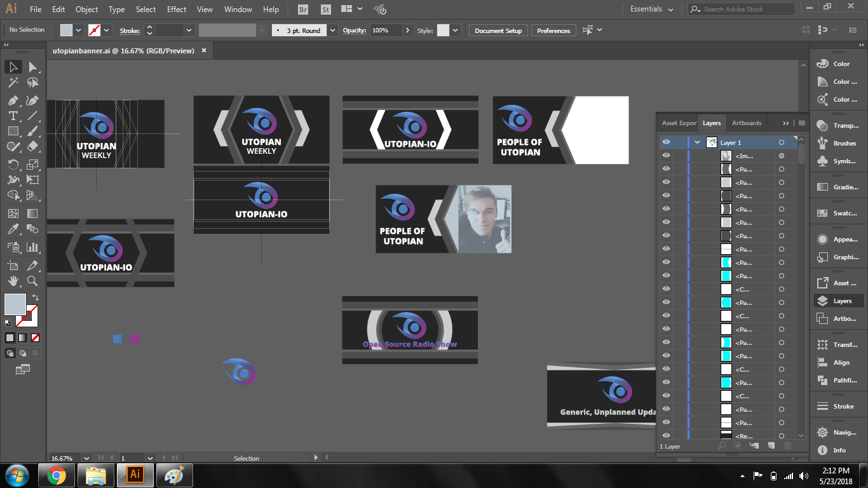Select the Symbol Sprayer tool

[x=13, y=247]
